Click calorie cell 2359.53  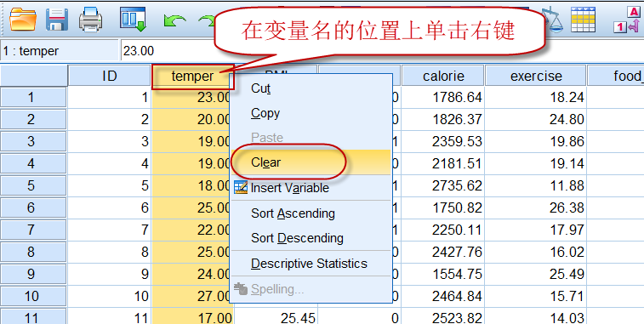click(x=443, y=142)
